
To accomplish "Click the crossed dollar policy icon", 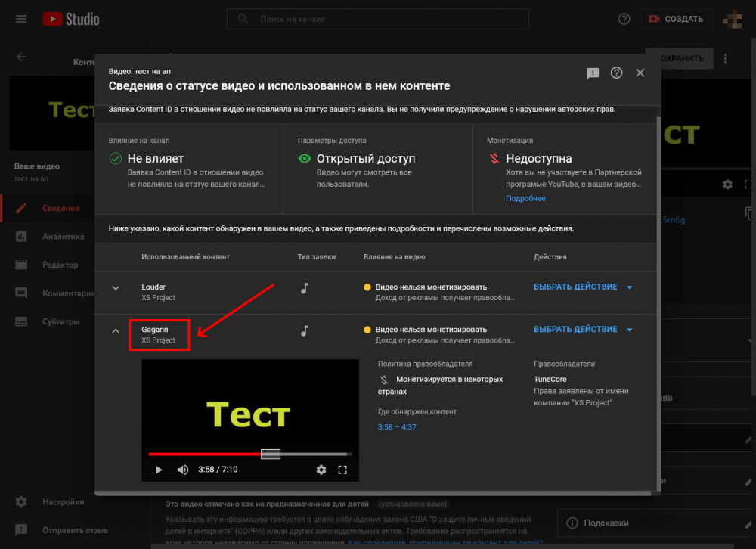I will 384,380.
